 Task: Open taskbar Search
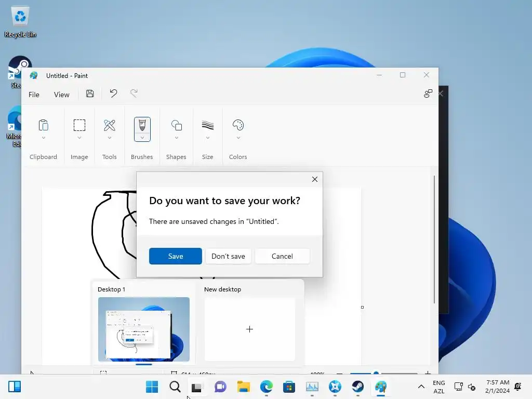click(175, 387)
